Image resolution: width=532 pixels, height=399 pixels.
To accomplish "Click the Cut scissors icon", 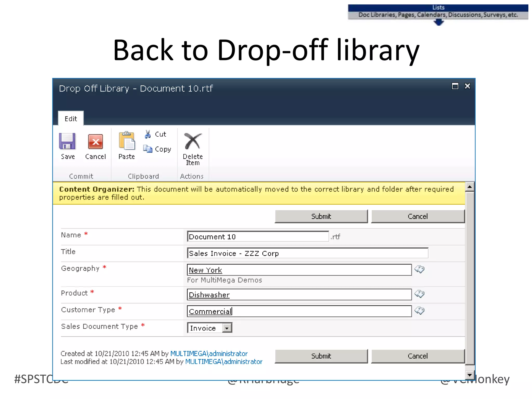I will pyautogui.click(x=148, y=134).
